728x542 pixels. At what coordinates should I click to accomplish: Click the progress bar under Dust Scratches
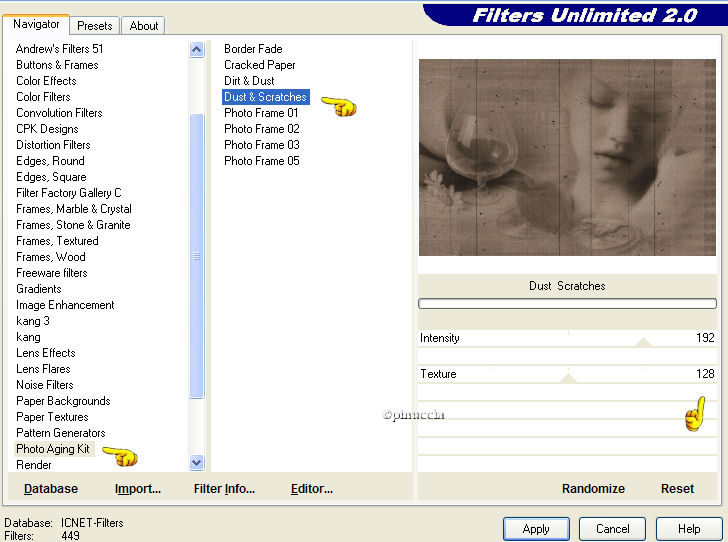tap(567, 304)
